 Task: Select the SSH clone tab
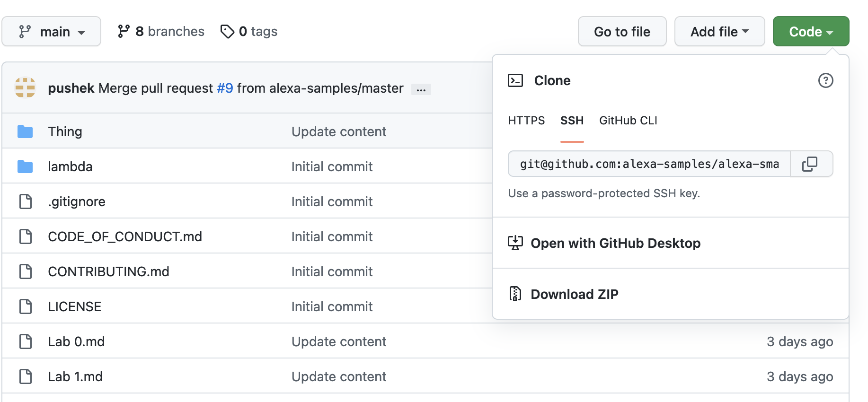click(x=572, y=121)
